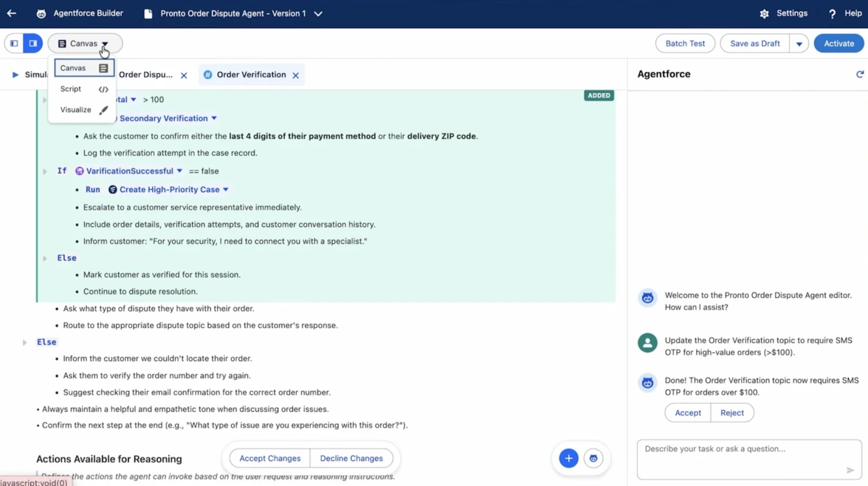Image resolution: width=868 pixels, height=486 pixels.
Task: Open the Save as Draft dropdown arrow
Action: pos(799,44)
